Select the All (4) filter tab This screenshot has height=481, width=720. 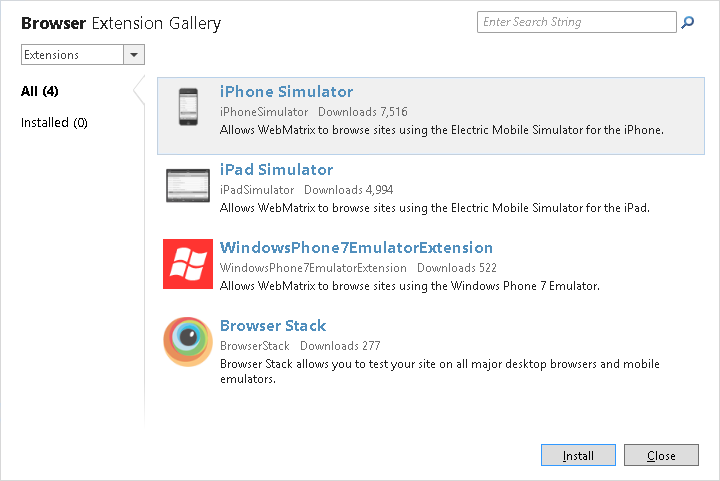[40, 91]
